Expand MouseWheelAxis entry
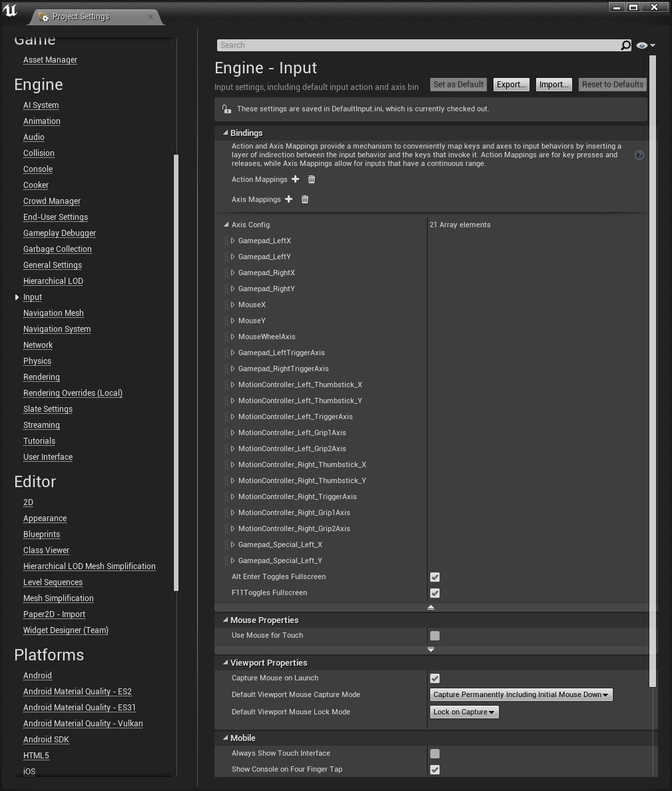 (232, 337)
